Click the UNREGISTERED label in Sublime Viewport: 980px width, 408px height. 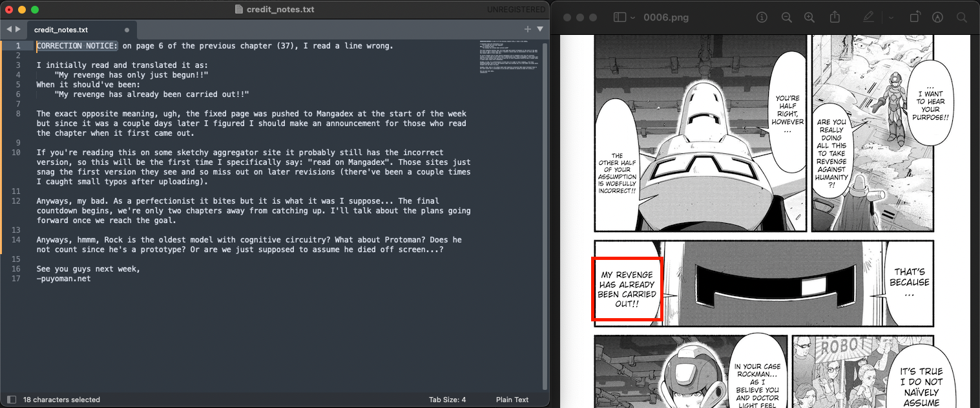(x=516, y=10)
